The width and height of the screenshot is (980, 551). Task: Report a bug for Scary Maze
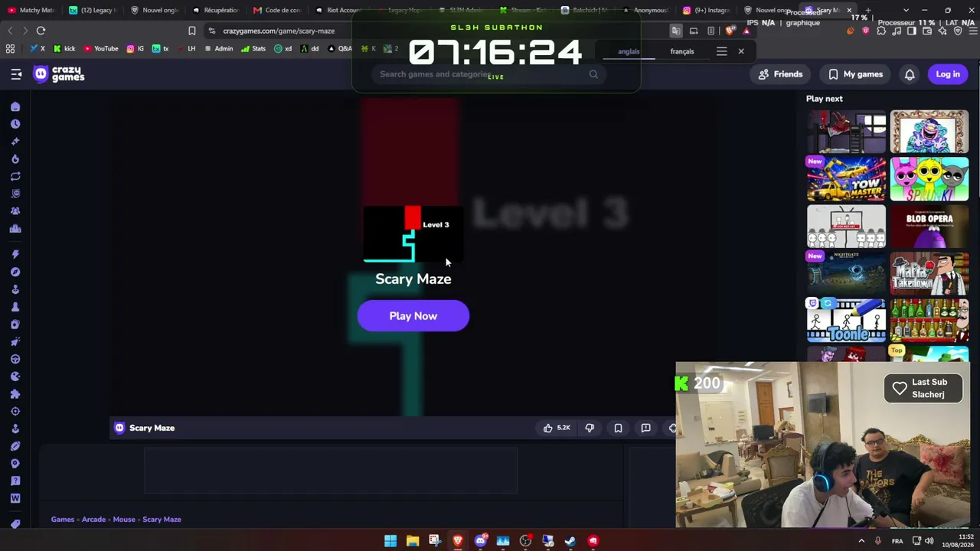tap(645, 428)
